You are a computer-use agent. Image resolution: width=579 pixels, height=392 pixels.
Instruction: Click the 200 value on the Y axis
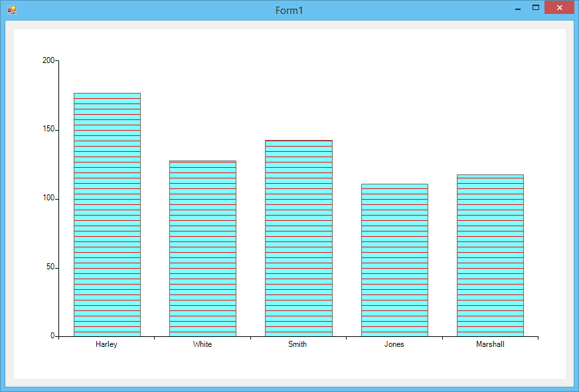pyautogui.click(x=48, y=60)
